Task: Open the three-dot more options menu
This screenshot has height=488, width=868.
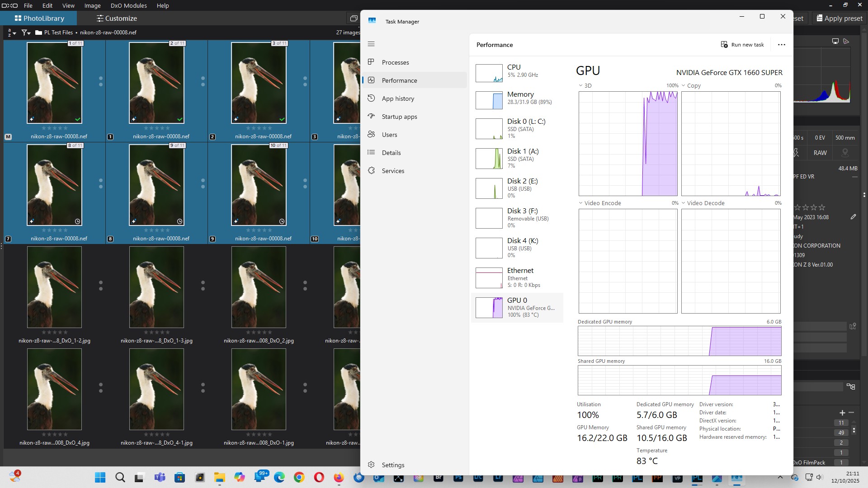Action: [781, 45]
